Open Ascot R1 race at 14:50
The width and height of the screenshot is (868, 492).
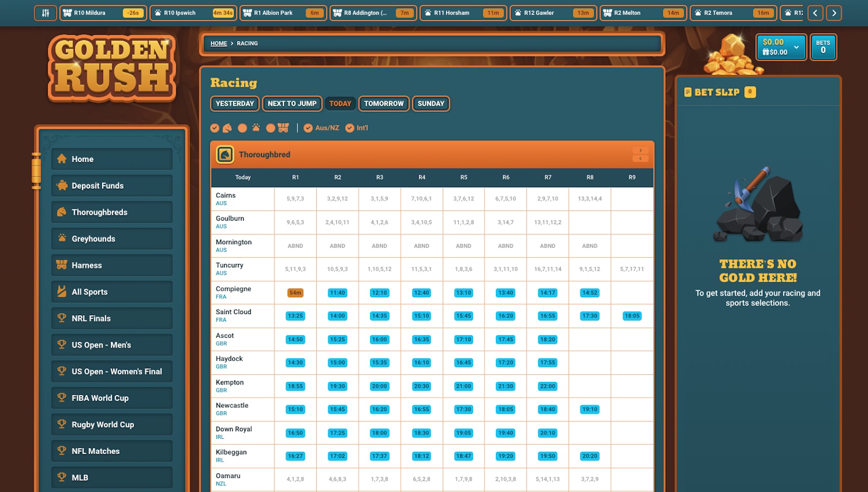tap(295, 340)
